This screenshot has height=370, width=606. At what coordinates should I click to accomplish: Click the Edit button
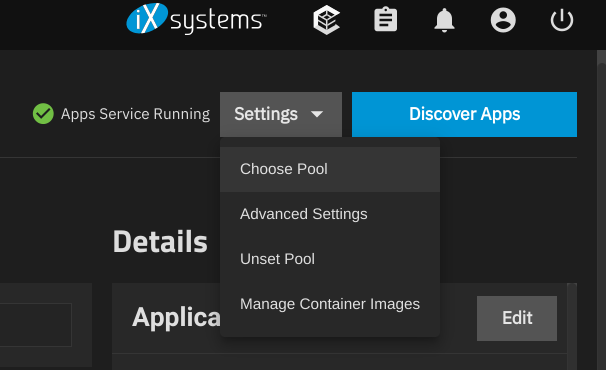(517, 318)
